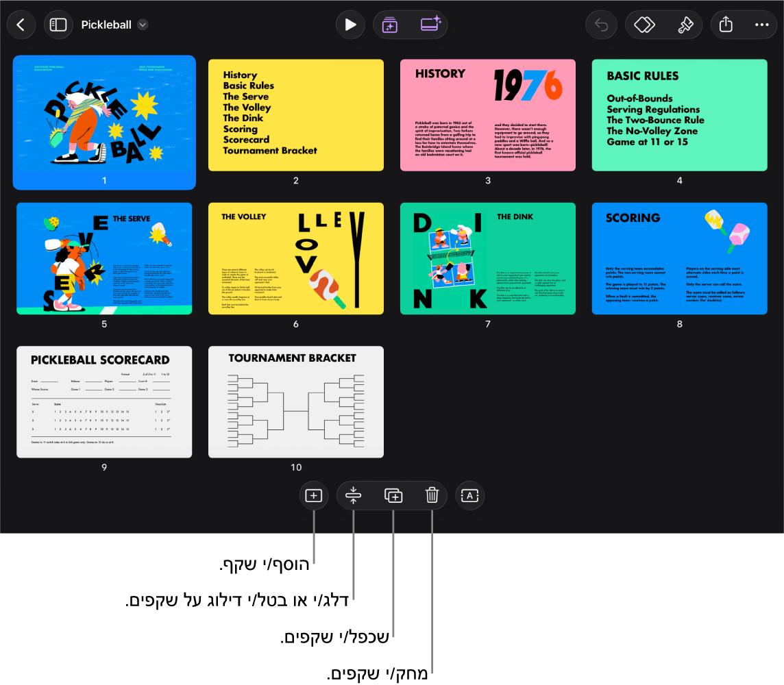Screen dimensions: 784x685
Task: Add a new slide
Action: (313, 496)
